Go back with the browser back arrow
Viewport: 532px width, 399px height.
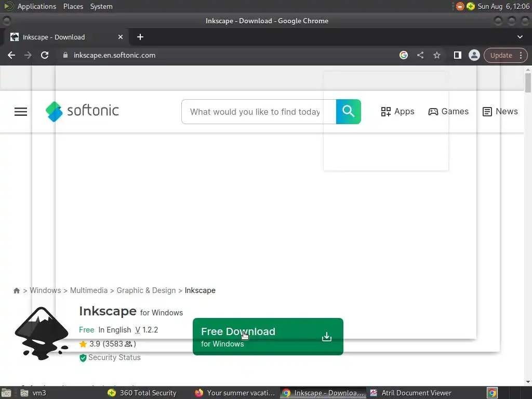click(11, 55)
